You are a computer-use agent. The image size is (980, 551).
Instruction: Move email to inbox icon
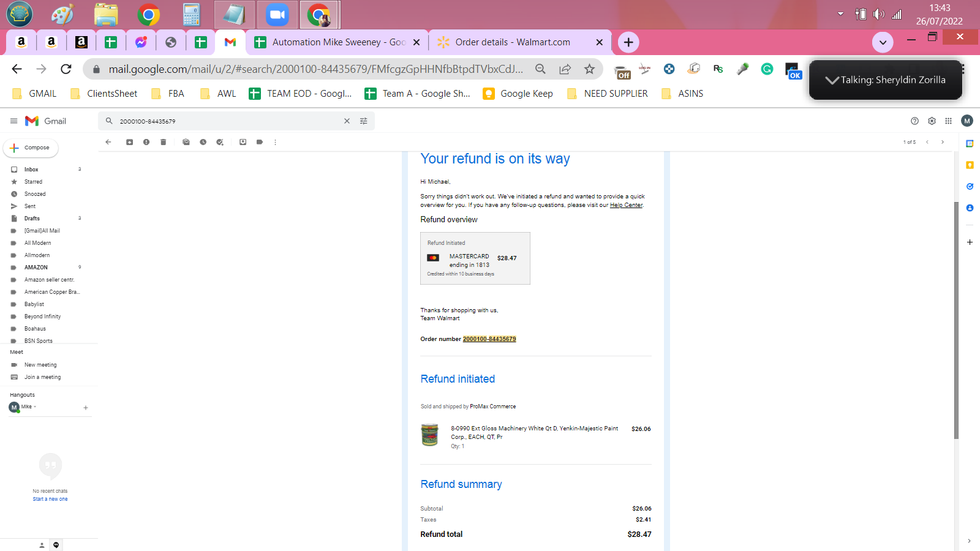click(243, 142)
